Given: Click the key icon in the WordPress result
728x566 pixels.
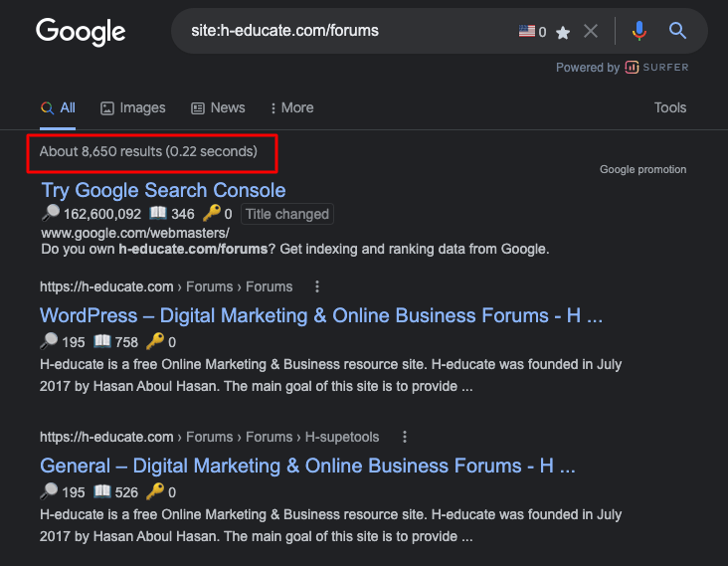Looking at the screenshot, I should pyautogui.click(x=155, y=341).
